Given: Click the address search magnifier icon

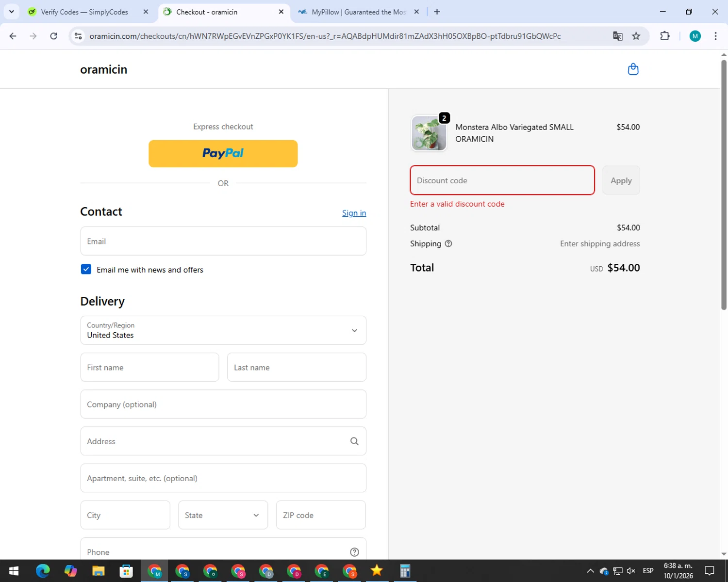Looking at the screenshot, I should [354, 441].
